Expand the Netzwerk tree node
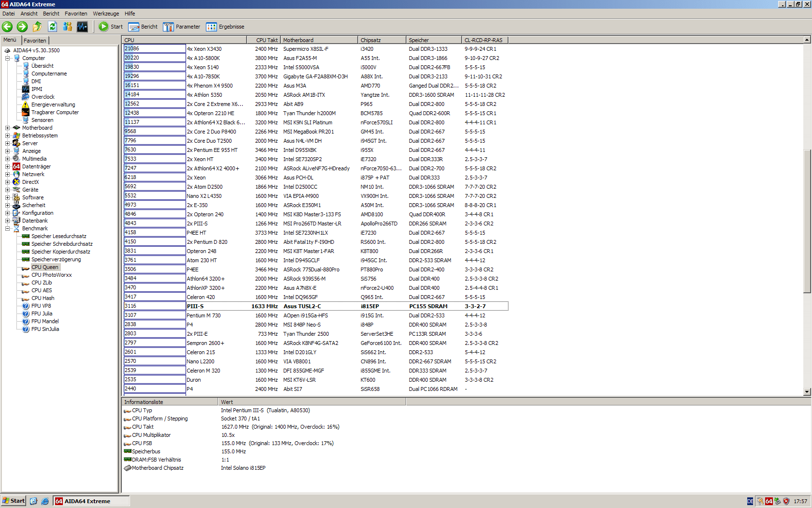Viewport: 812px width, 508px height. pos(8,174)
